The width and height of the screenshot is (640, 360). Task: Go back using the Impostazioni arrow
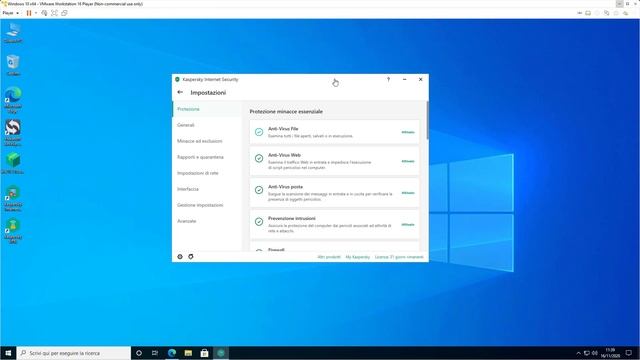coord(180,92)
